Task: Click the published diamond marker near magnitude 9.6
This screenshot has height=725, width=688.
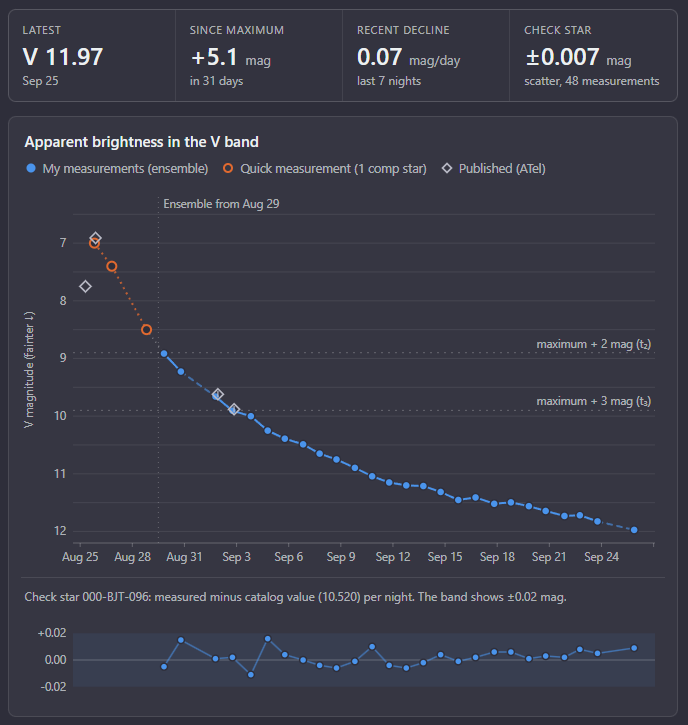Action: 218,394
